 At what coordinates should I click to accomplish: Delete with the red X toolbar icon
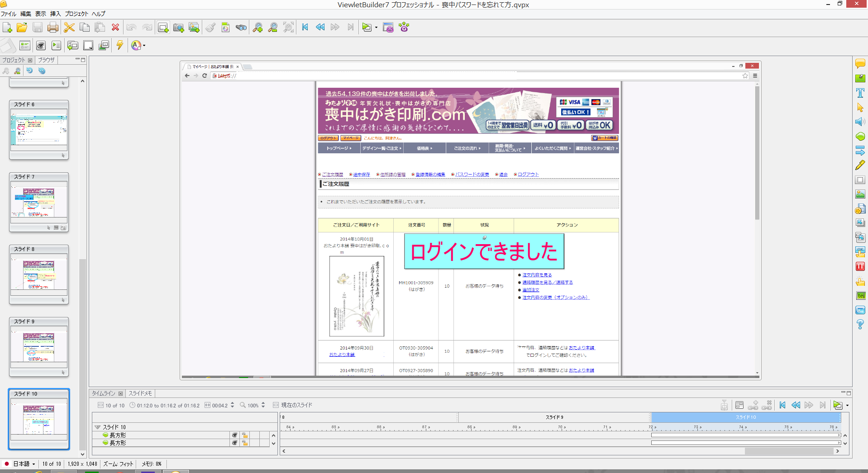115,28
